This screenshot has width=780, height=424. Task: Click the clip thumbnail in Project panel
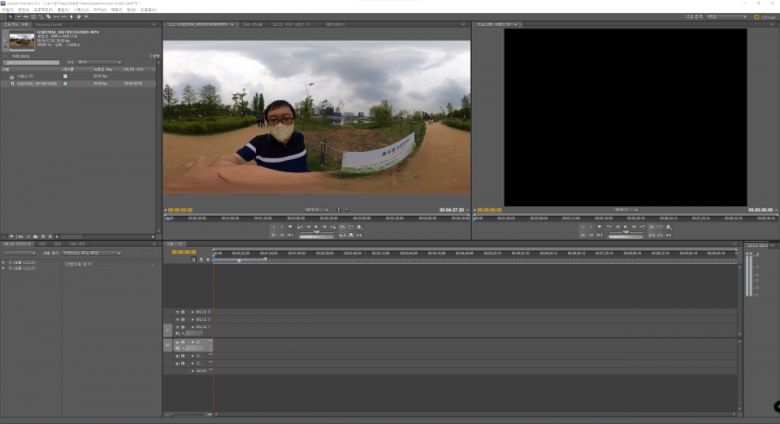(x=22, y=40)
